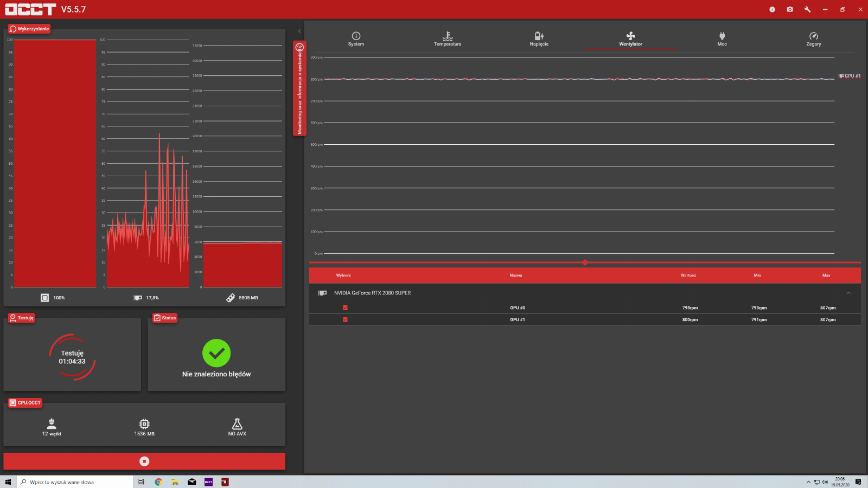
Task: Click the GPU #1 value 800rpm
Action: tap(690, 319)
